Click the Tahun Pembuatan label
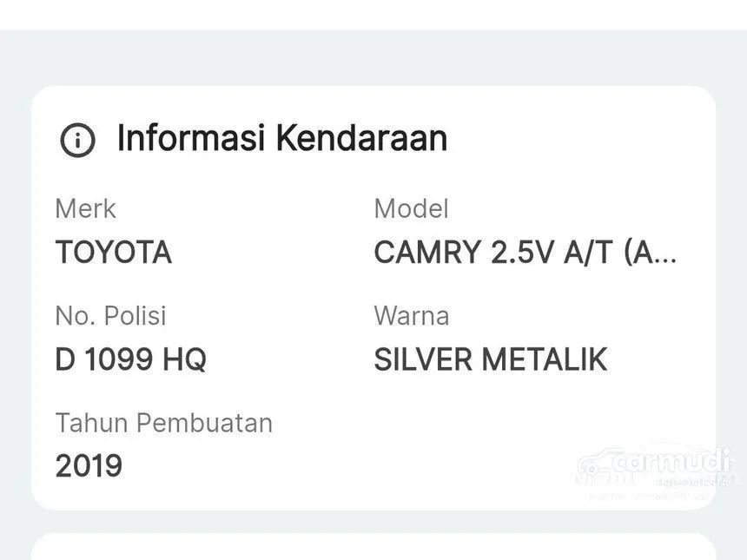This screenshot has width=747, height=560. click(163, 423)
